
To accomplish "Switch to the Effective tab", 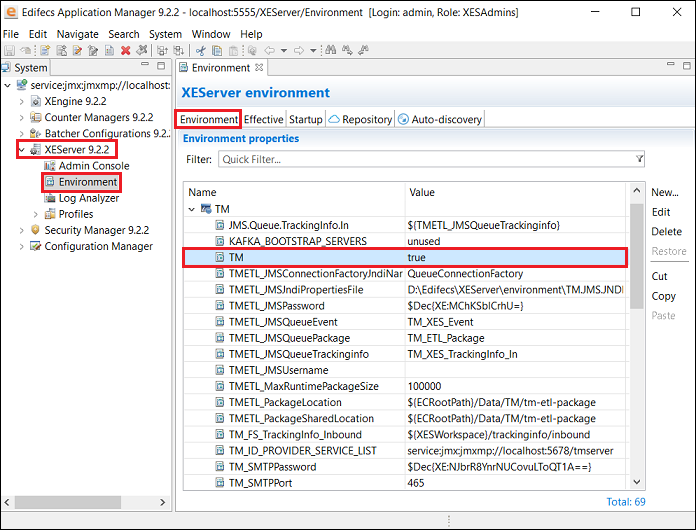I will (x=263, y=119).
